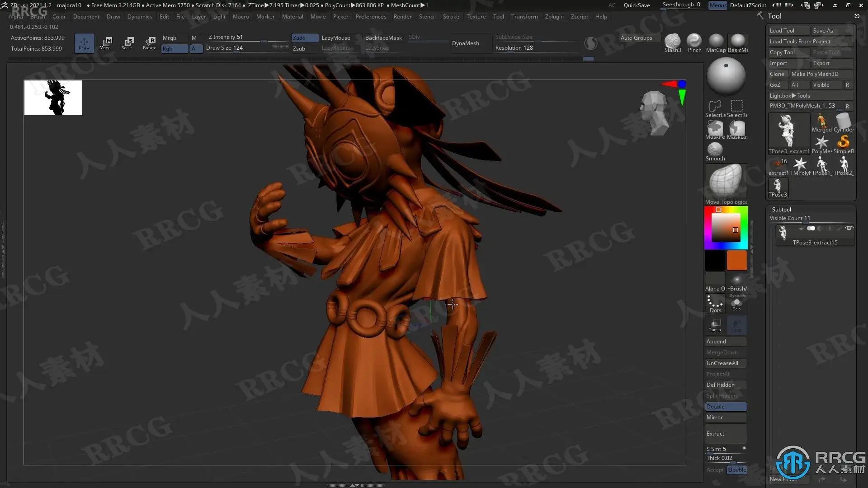868x488 pixels.
Task: Select the TPose3_extract15 subtool row
Action: (815, 235)
